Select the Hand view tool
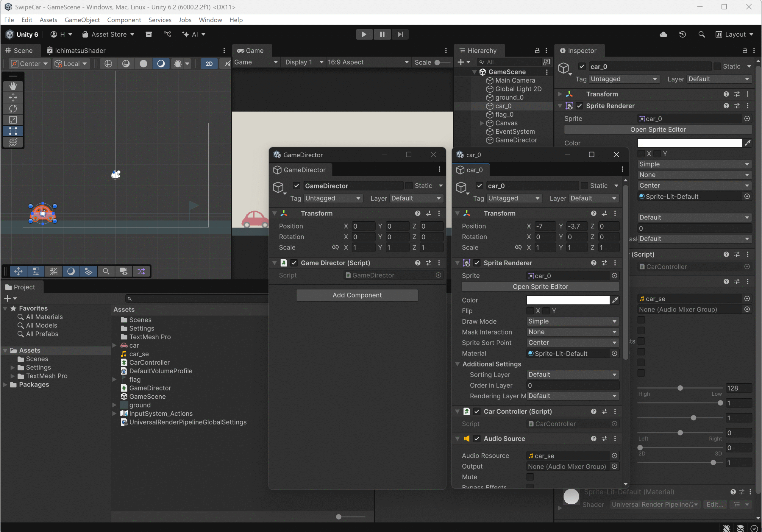 [x=13, y=86]
